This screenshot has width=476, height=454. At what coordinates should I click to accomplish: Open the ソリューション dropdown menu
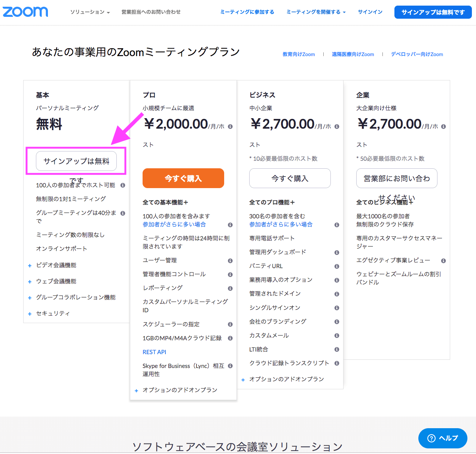point(90,12)
